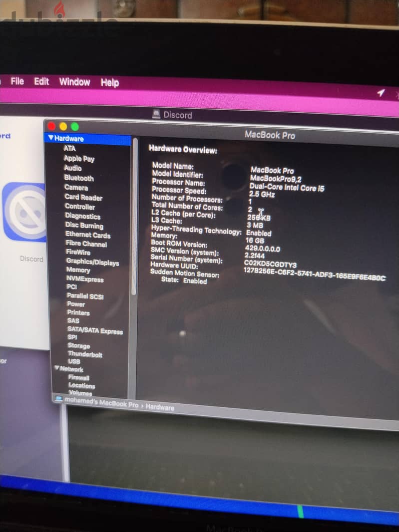Select Printers in the sidebar

(78, 312)
